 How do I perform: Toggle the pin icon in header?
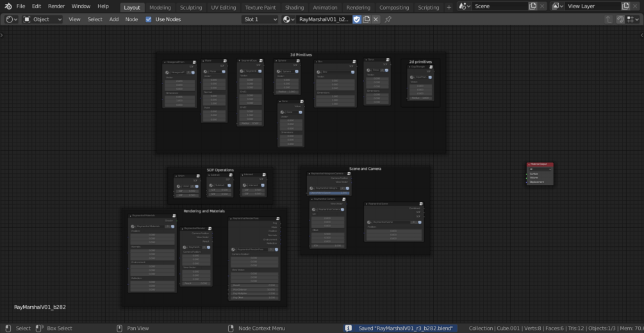(x=388, y=19)
